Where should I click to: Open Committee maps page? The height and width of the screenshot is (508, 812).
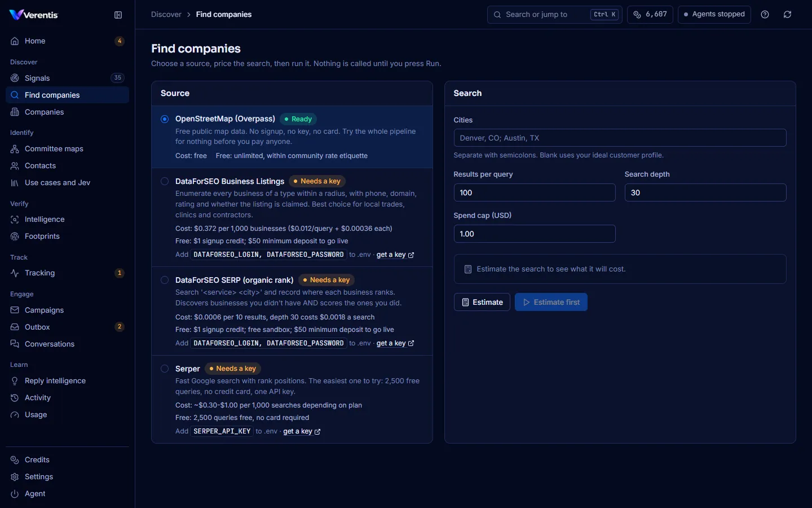67,148
